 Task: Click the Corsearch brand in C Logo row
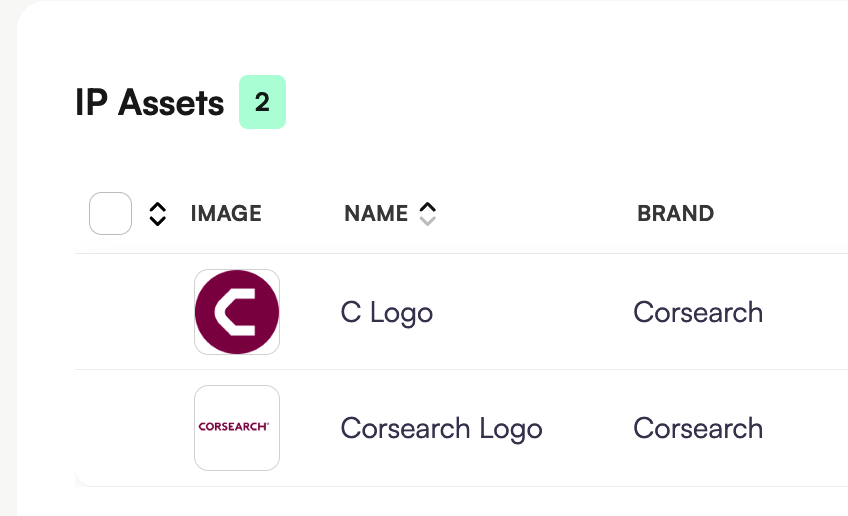coord(698,312)
